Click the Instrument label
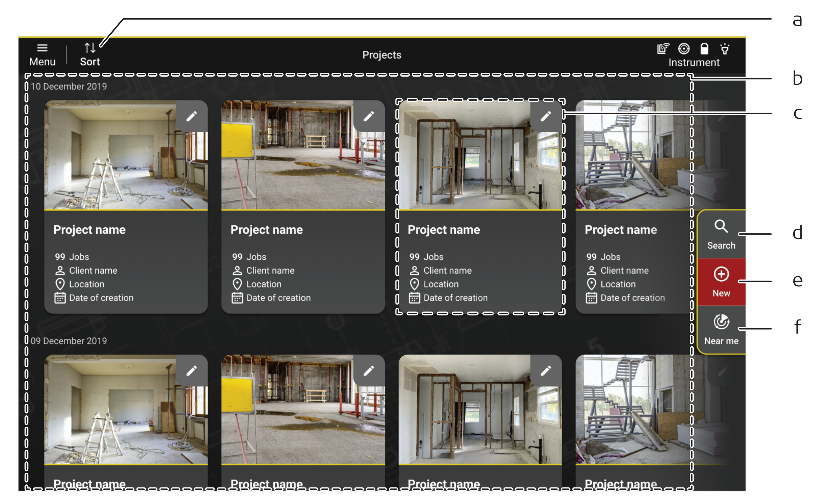This screenshot has width=816, height=504. pyautogui.click(x=694, y=62)
